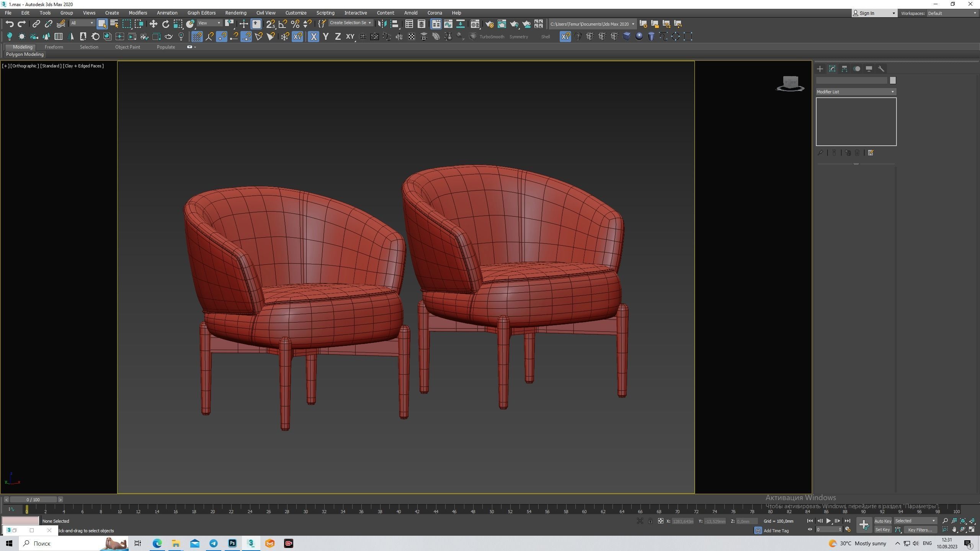The height and width of the screenshot is (551, 980).
Task: Activate the Select and Scale tool
Action: point(178,24)
